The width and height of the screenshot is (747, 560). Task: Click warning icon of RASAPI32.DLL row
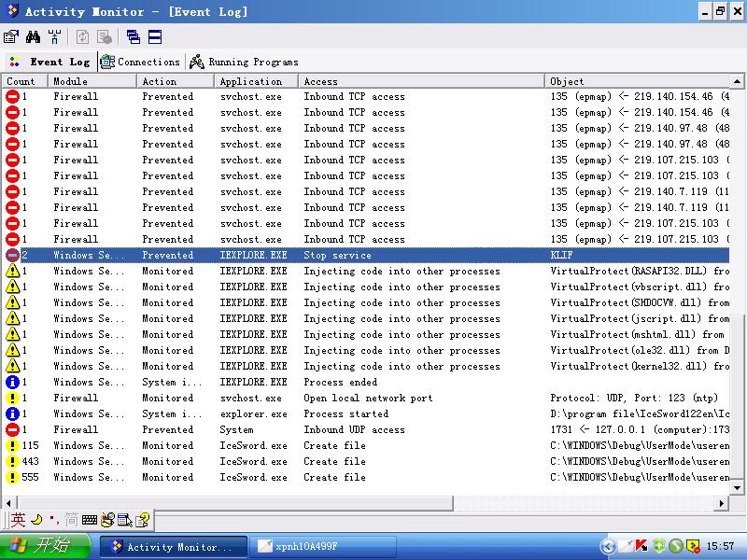(x=12, y=271)
